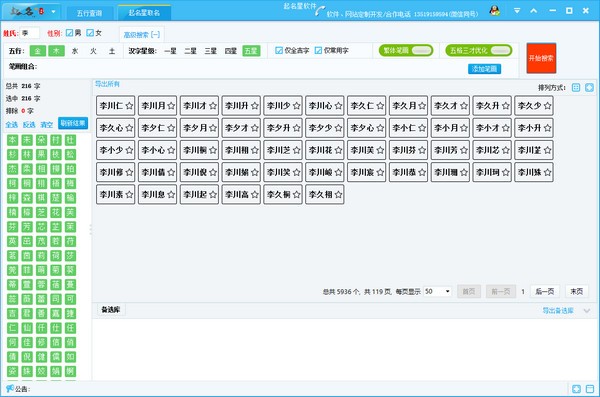Toggle the 水 element filter

(x=75, y=51)
